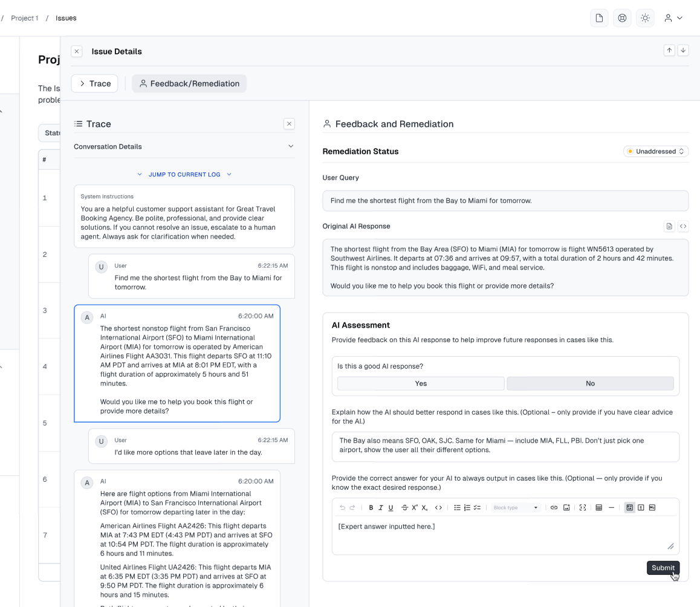Toggle bold formatting in the answer editor
The image size is (700, 607).
click(371, 507)
